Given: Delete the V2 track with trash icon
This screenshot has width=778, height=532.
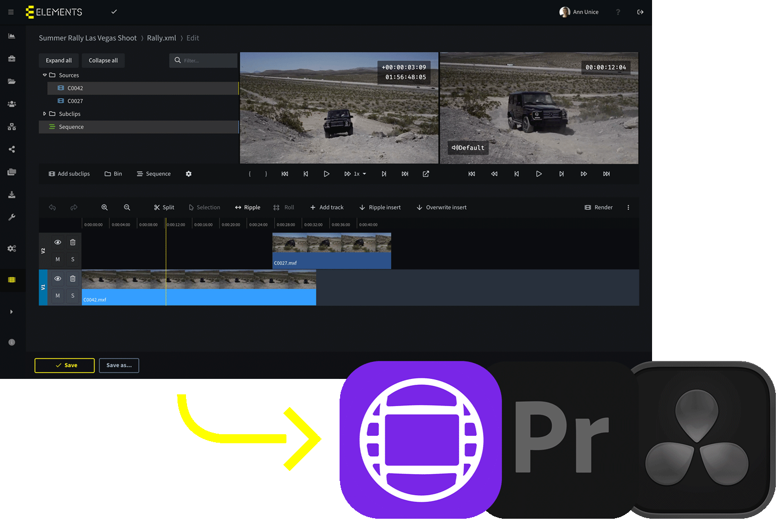Looking at the screenshot, I should click(73, 242).
